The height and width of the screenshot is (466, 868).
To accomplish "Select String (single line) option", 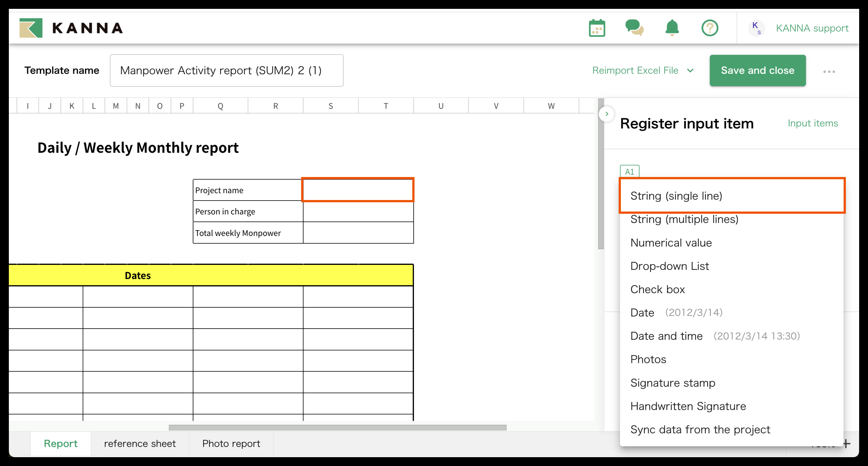I will pos(676,196).
